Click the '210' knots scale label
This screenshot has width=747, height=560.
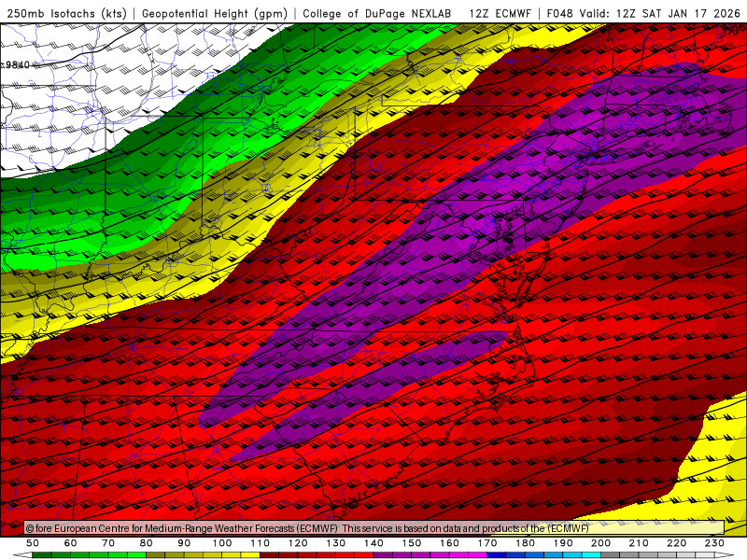tap(639, 543)
